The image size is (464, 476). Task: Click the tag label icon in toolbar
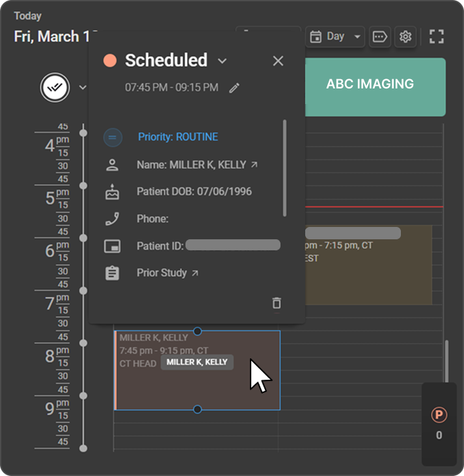point(379,36)
